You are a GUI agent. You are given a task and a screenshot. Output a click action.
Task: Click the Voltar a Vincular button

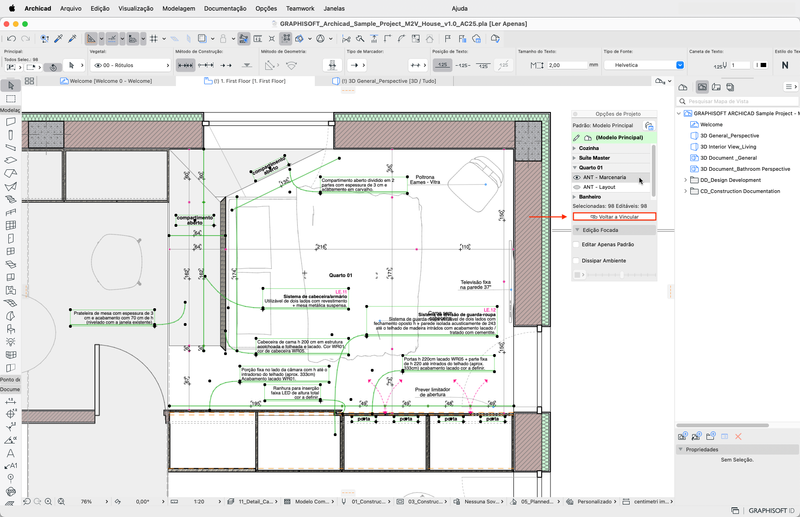point(616,216)
